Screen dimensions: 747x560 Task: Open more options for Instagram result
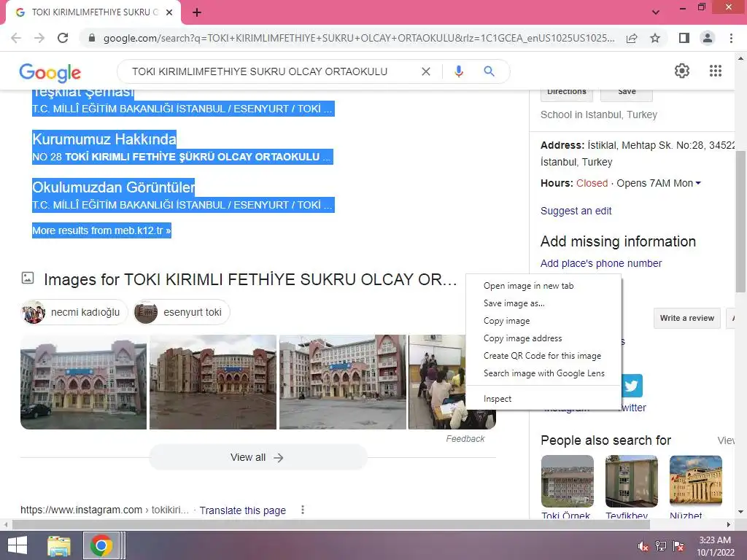click(303, 510)
